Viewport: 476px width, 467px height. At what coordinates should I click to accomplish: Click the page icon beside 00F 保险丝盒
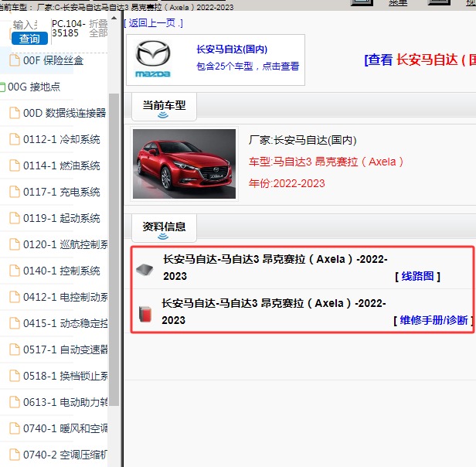point(15,60)
